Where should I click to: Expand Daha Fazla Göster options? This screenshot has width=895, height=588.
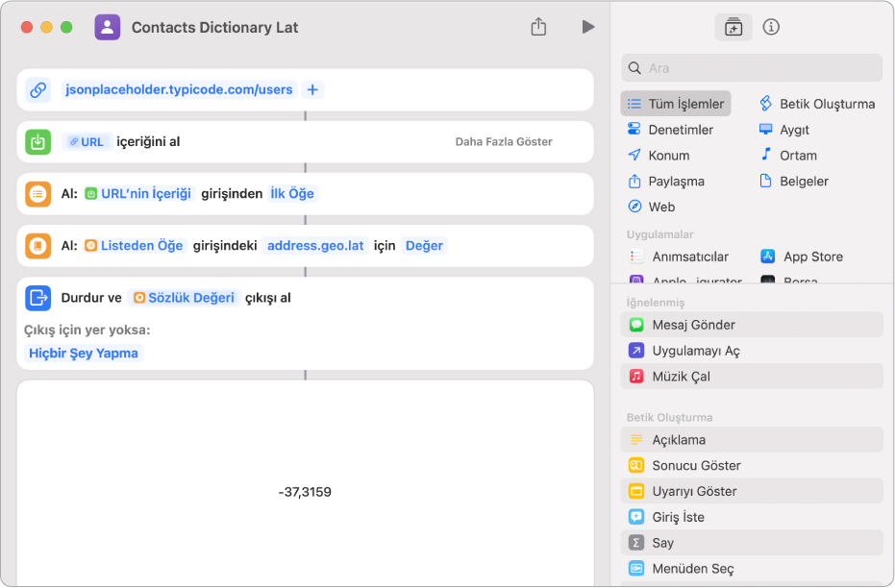tap(504, 141)
